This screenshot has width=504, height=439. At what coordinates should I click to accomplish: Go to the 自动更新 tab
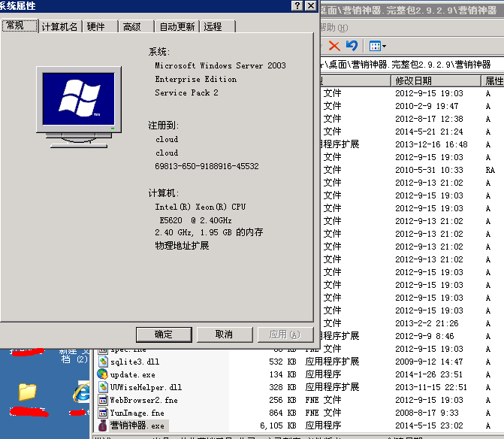[x=177, y=26]
